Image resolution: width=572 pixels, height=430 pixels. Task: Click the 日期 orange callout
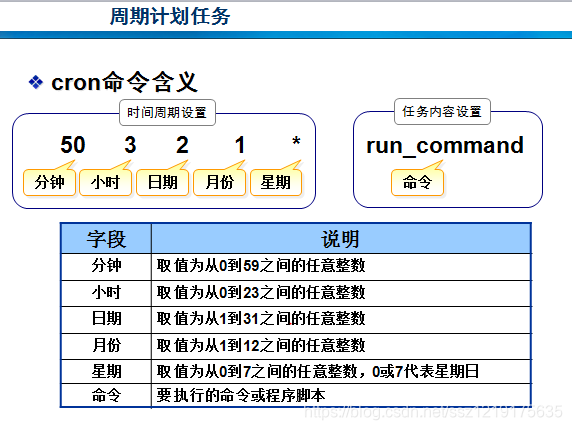click(162, 182)
